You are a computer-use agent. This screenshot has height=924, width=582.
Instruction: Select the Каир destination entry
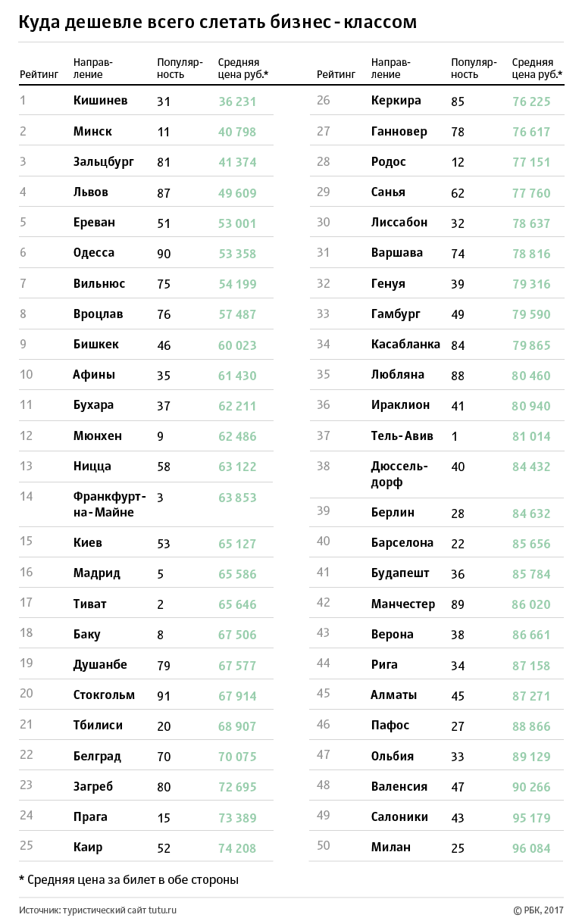point(87,848)
